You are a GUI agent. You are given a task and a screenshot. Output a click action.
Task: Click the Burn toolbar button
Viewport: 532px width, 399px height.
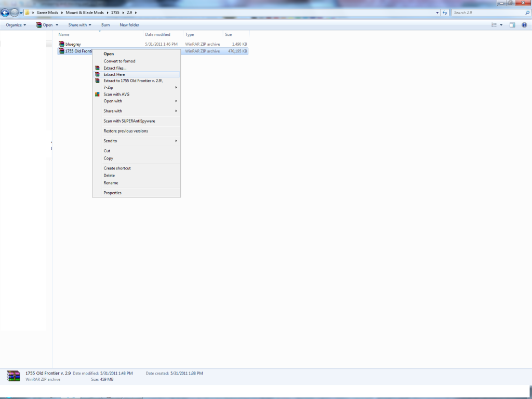[105, 25]
